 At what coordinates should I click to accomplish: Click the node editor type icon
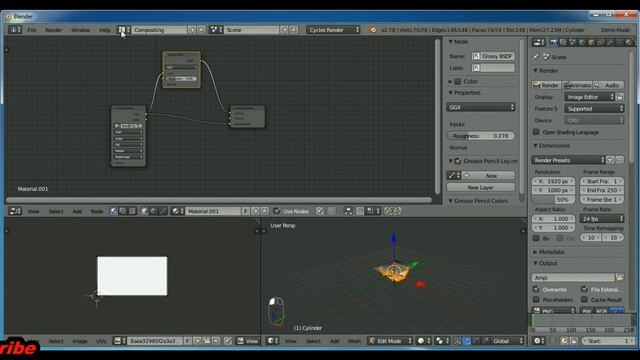click(x=15, y=211)
